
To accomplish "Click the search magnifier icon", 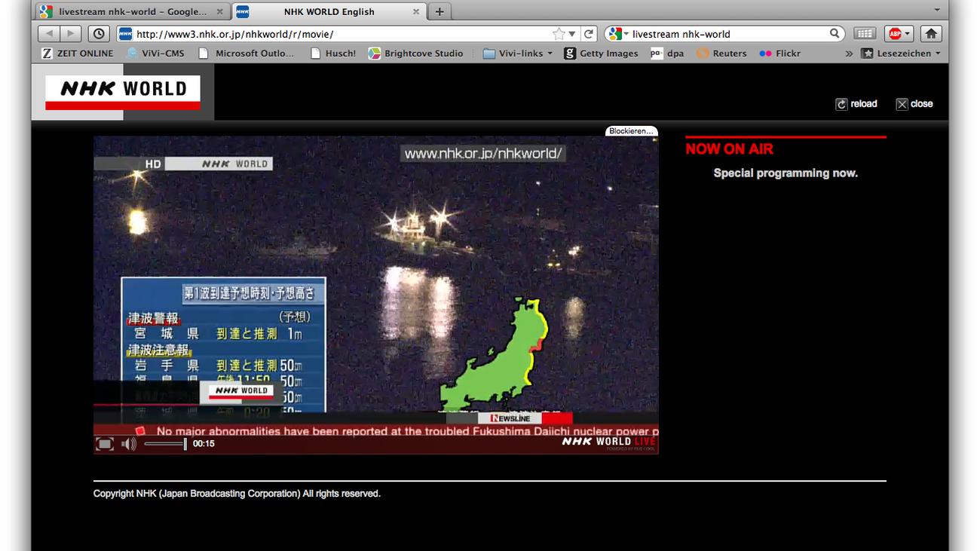I will click(x=835, y=33).
